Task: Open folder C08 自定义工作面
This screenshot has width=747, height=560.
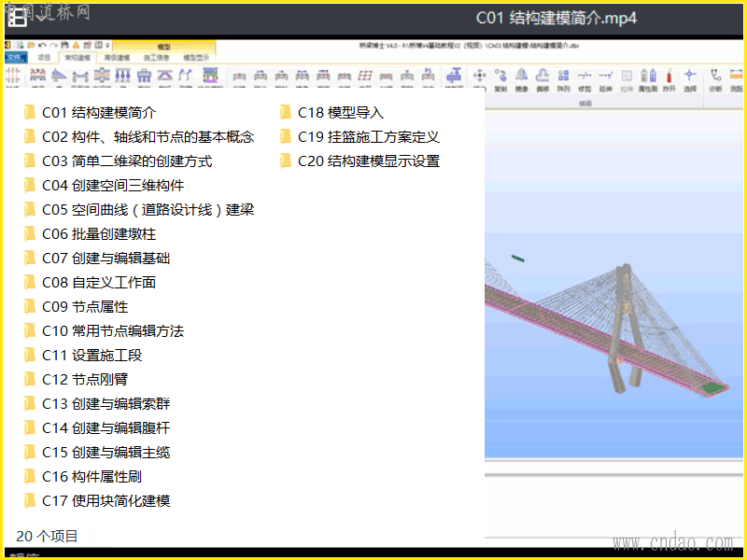Action: [90, 283]
